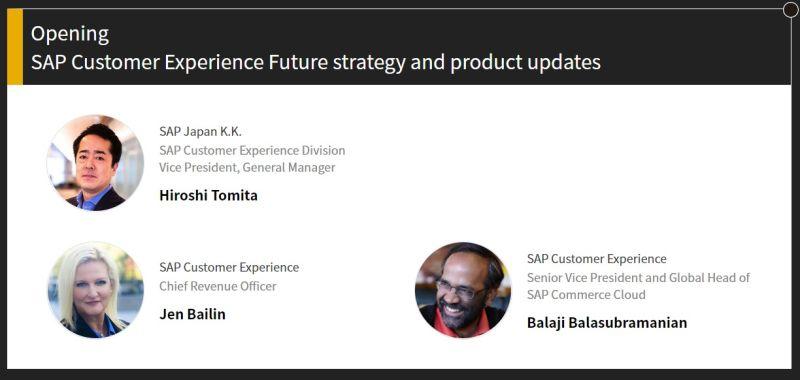Click Balaji Balasubramanian's profile photo

463,290
